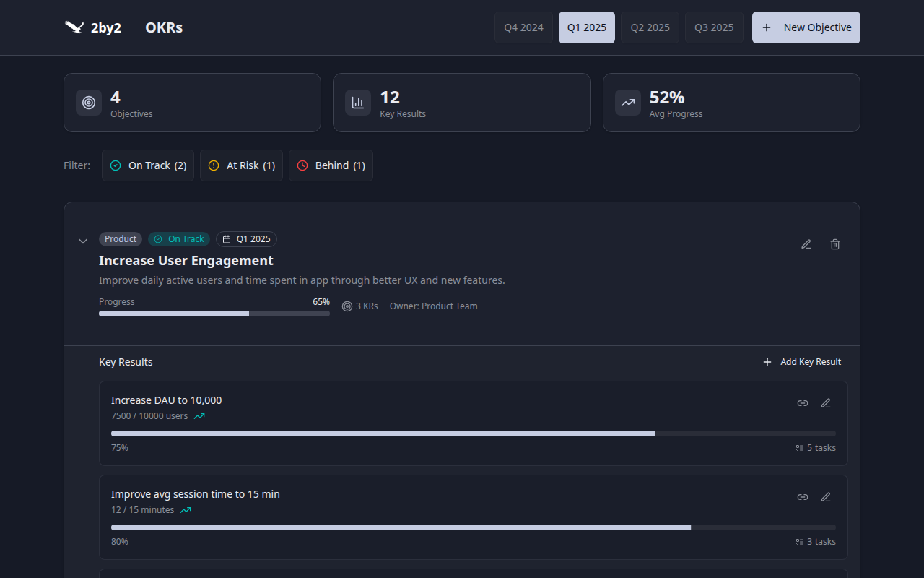The height and width of the screenshot is (578, 924).
Task: Edit the Improve avg session time key result
Action: tap(826, 496)
